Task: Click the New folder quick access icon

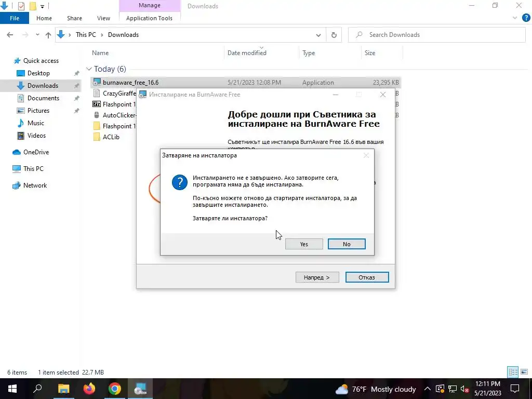Action: click(33, 6)
